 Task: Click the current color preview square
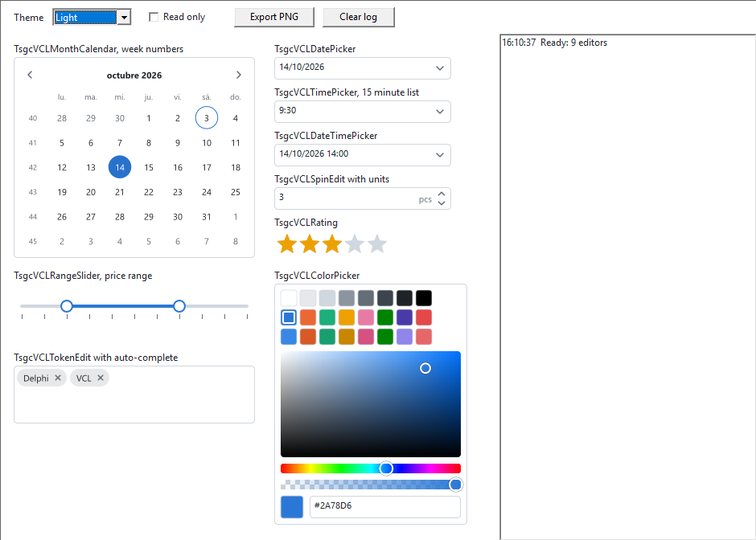tap(292, 507)
